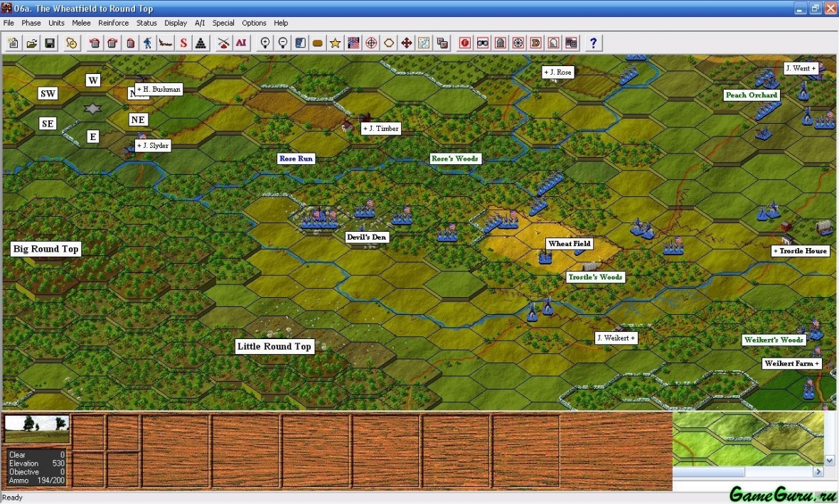Open the Phase menu

(31, 23)
